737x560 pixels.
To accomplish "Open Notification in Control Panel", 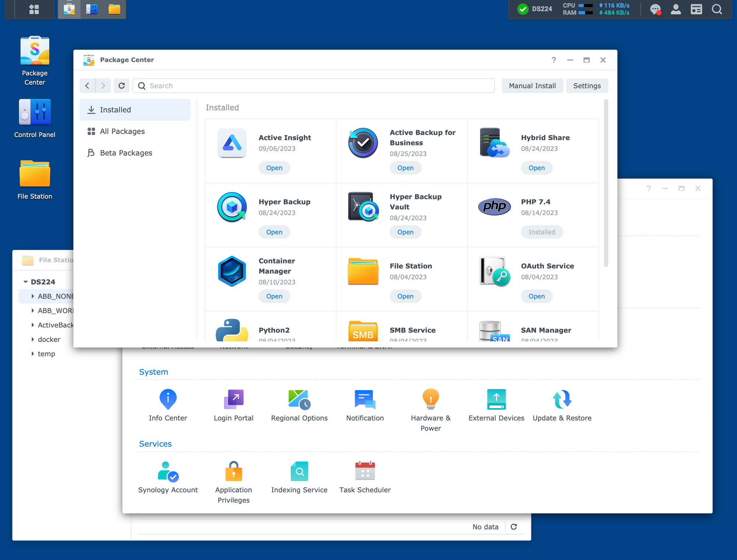I will [x=365, y=405].
